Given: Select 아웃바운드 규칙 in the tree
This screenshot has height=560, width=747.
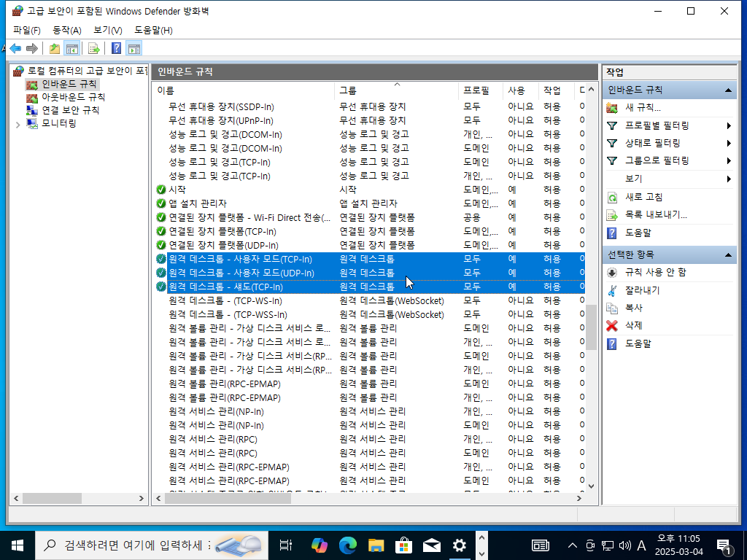Looking at the screenshot, I should [x=74, y=97].
